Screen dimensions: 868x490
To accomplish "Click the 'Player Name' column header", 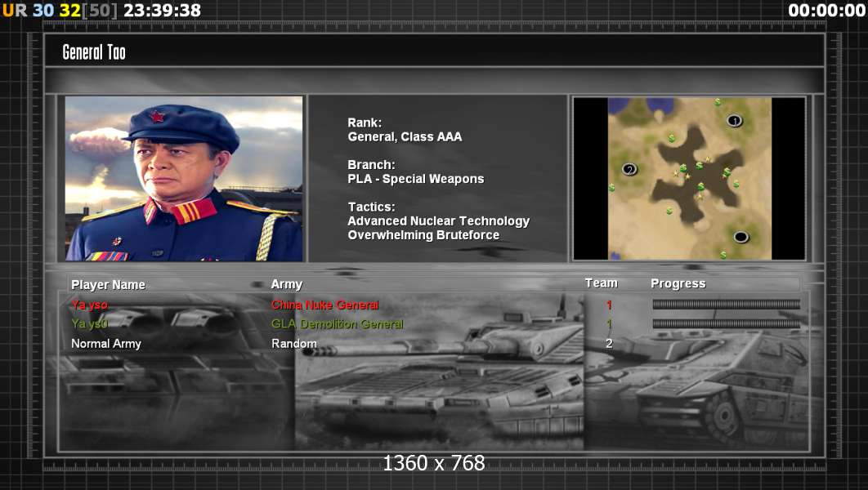I will click(x=109, y=285).
